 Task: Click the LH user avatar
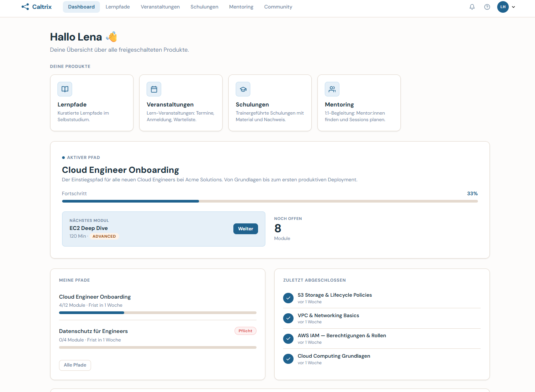[x=503, y=7]
